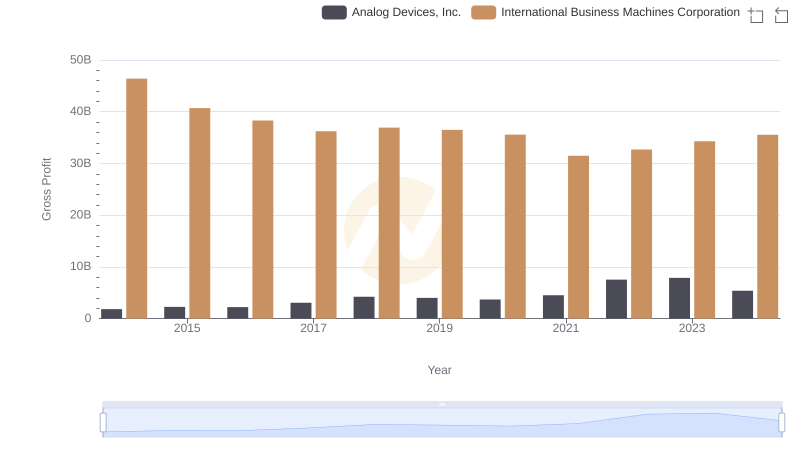Screen dimensions: 800x461
Task: Click the Analog Devices bar for 2021
Action: pyautogui.click(x=554, y=307)
